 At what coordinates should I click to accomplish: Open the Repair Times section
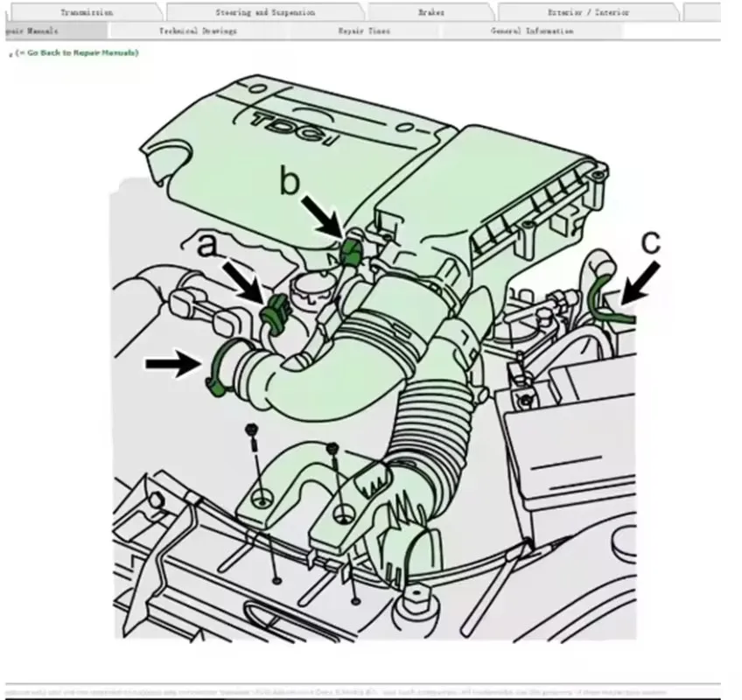click(363, 30)
